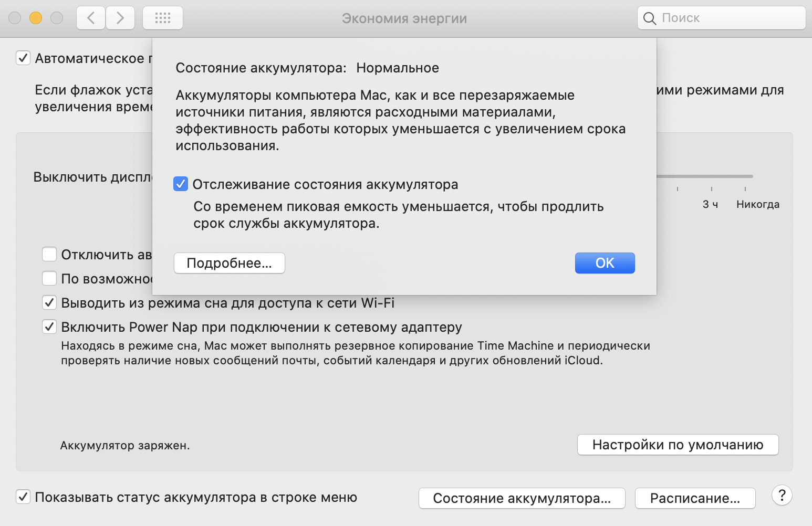
Task: Click Настройки по умолчанию button
Action: [678, 445]
